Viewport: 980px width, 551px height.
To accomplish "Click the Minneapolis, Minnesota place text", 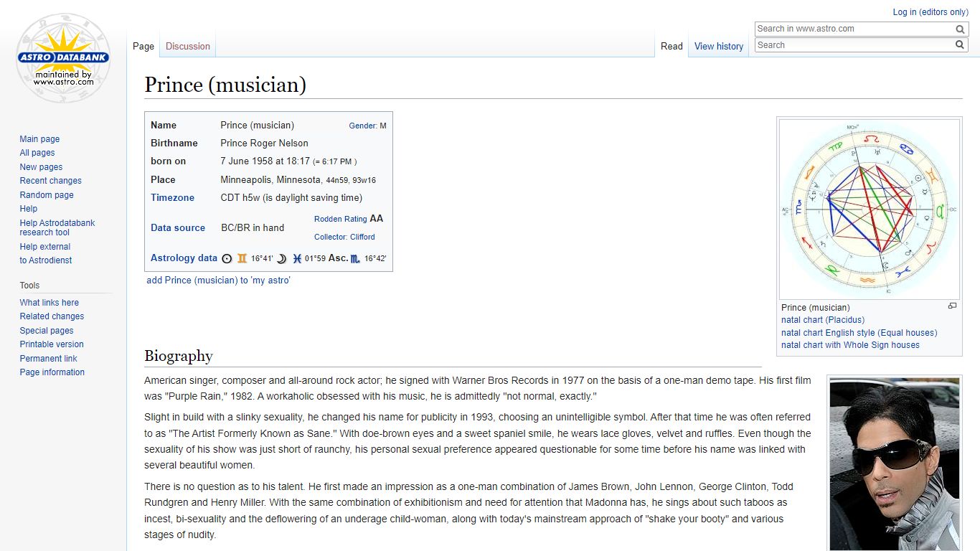I will coord(270,179).
